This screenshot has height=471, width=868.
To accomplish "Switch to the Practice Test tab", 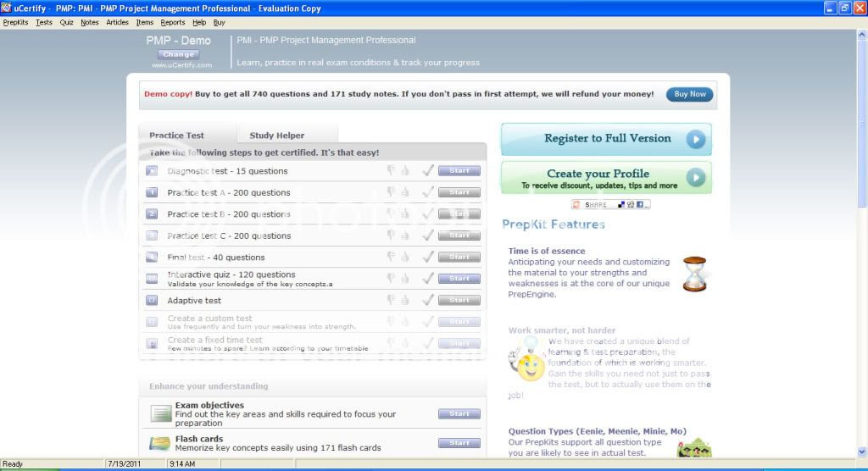I will (176, 135).
